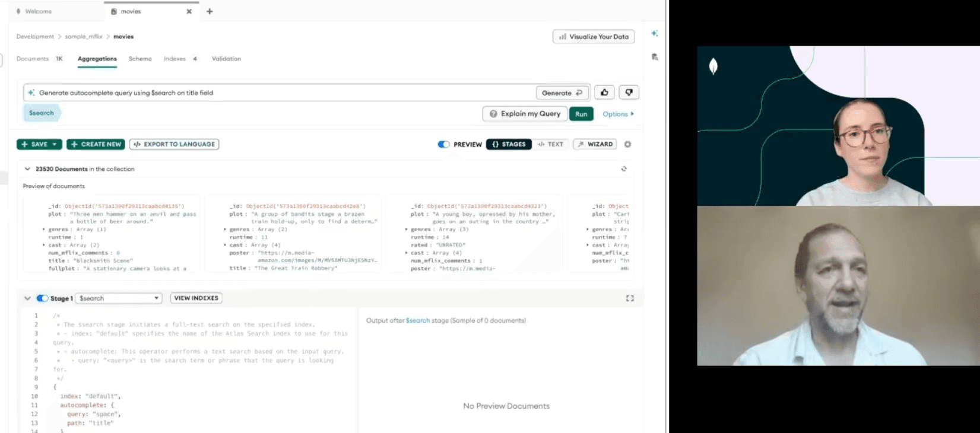Click line 10 index "default" in editor

pos(90,396)
